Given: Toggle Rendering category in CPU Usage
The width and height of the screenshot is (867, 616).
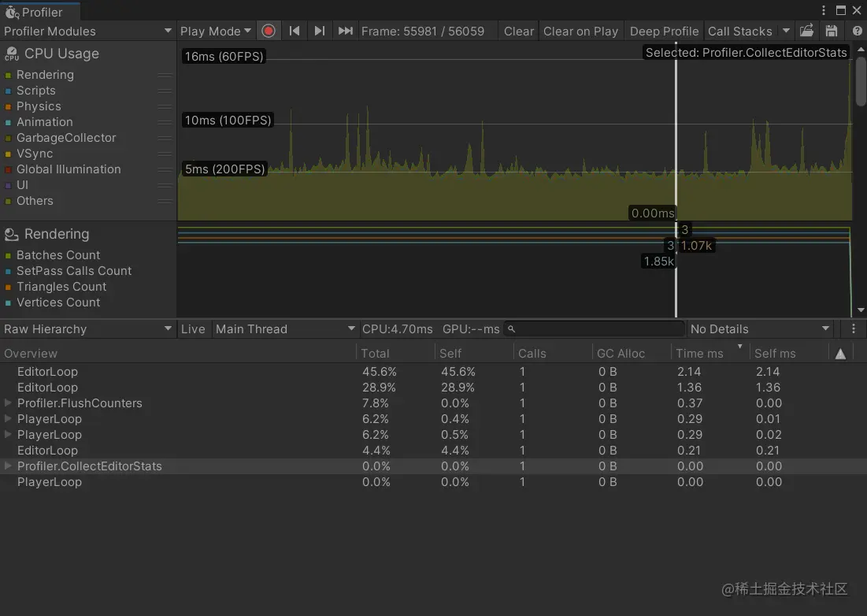Looking at the screenshot, I should 9,75.
